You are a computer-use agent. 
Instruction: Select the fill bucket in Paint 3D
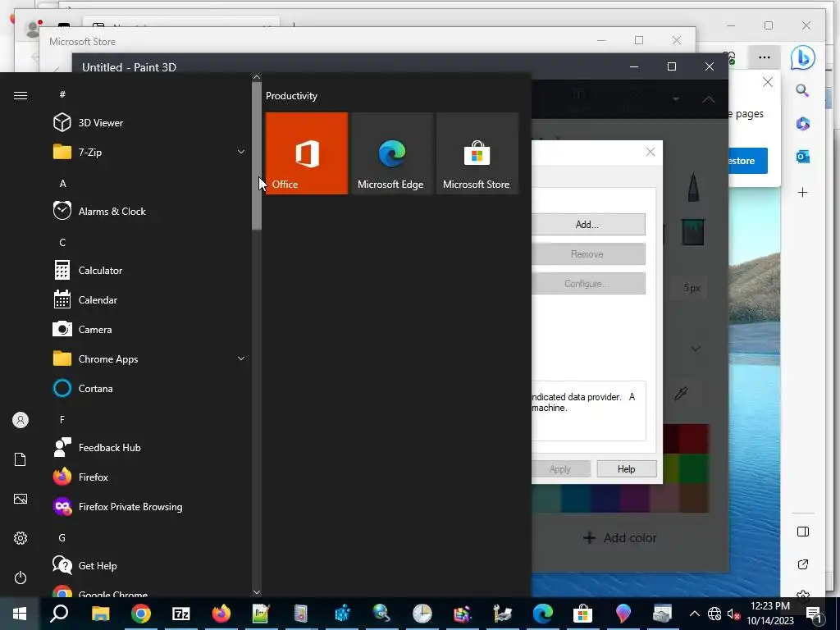[x=692, y=231]
